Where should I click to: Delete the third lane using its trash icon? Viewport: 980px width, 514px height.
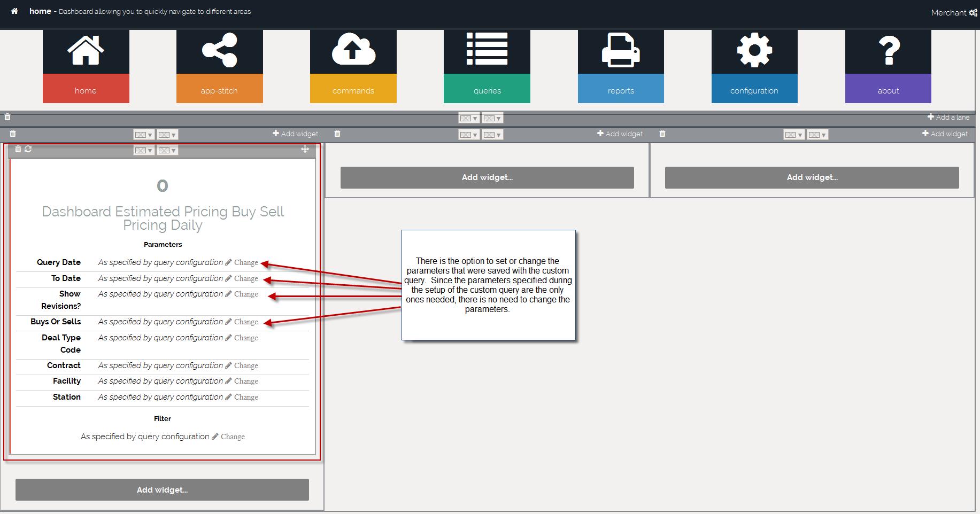[x=662, y=134]
